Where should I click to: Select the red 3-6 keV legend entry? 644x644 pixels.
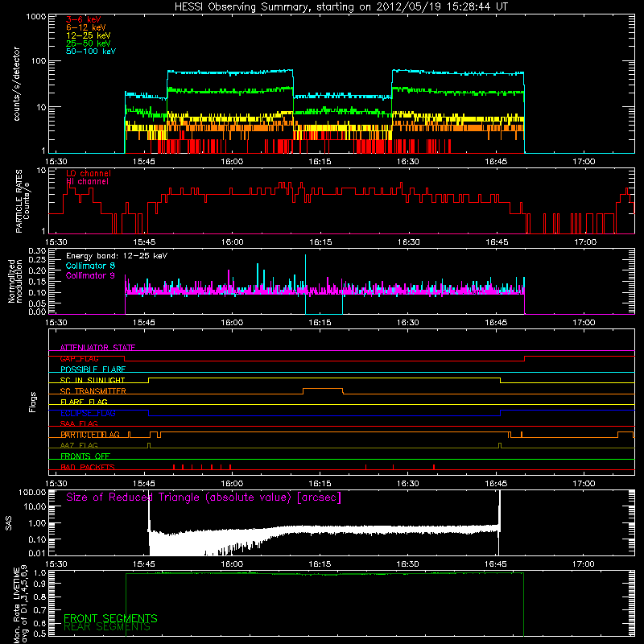click(84, 19)
